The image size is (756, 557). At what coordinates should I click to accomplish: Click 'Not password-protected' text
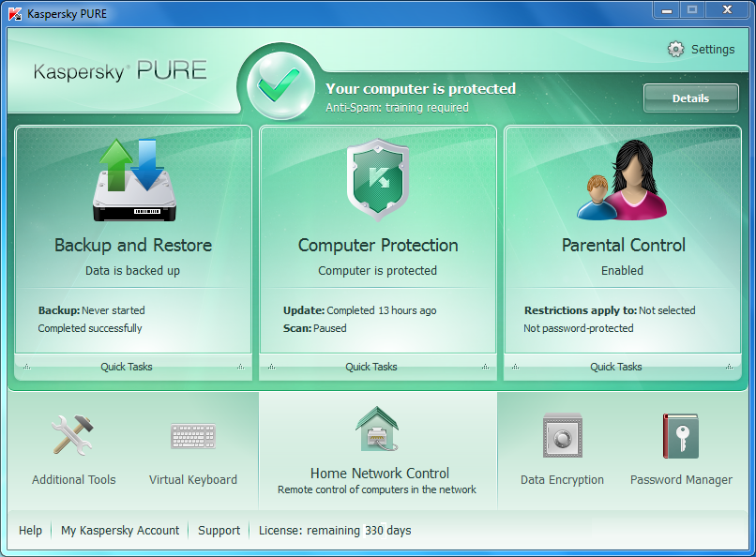pyautogui.click(x=579, y=328)
